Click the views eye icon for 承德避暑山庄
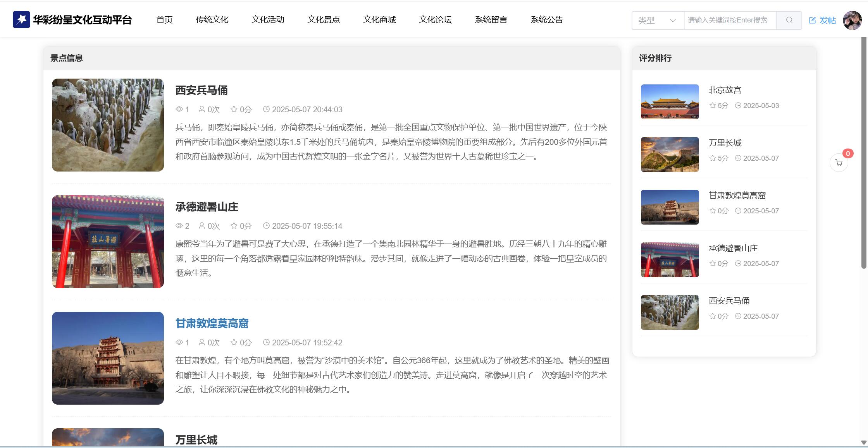This screenshot has height=448, width=868. coord(179,226)
